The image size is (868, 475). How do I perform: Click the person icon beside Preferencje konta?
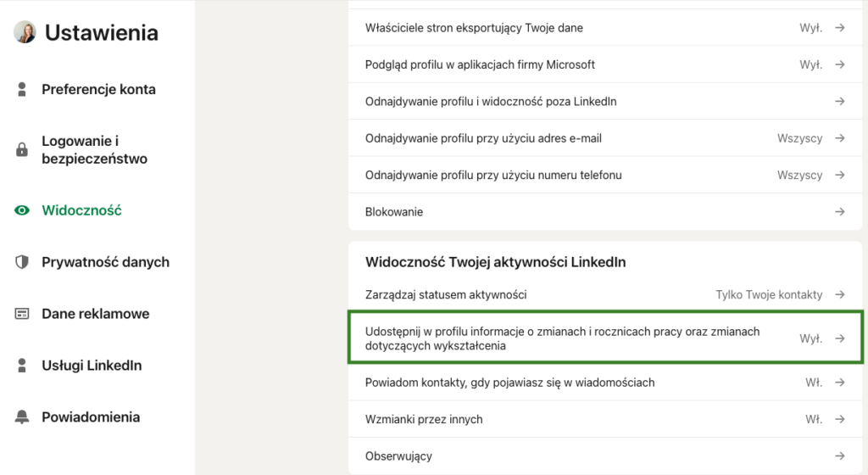point(23,89)
